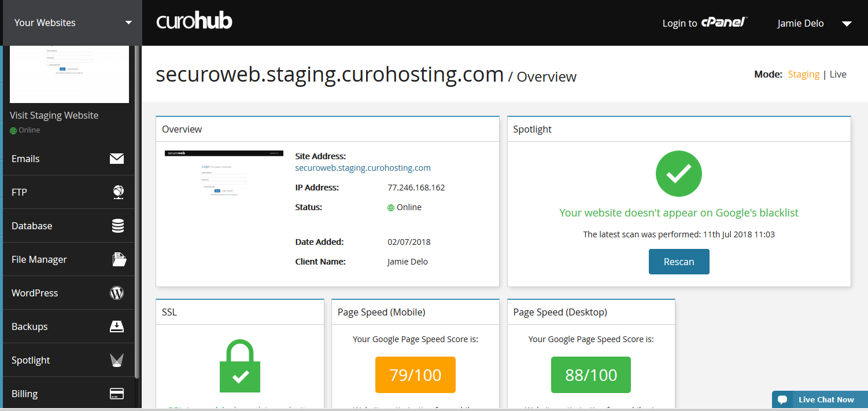Image resolution: width=868 pixels, height=411 pixels.
Task: Click the Client Name value Jamie Delo
Action: [408, 262]
